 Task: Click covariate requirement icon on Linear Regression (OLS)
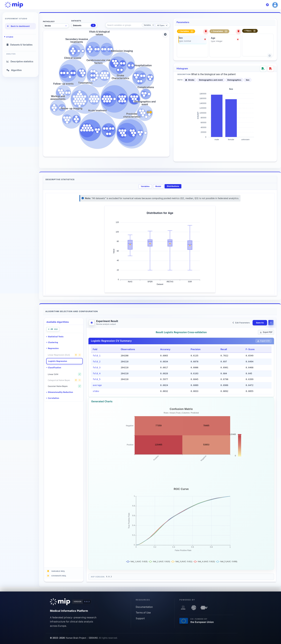point(80,355)
